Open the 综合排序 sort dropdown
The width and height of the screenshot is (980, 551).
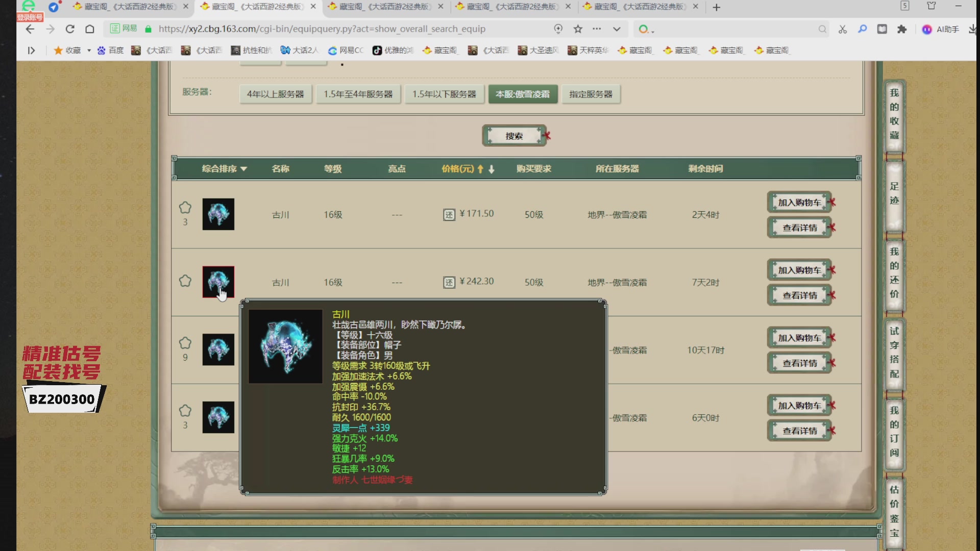(224, 169)
